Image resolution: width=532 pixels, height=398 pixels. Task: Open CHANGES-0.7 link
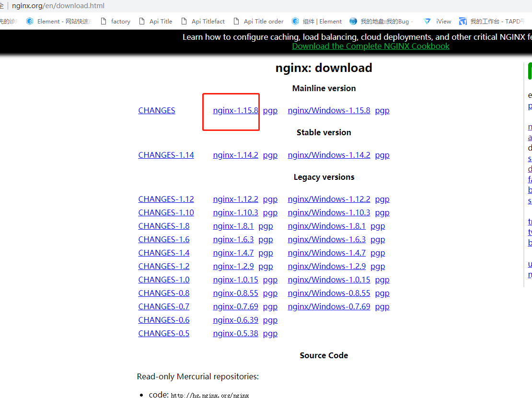pos(164,306)
